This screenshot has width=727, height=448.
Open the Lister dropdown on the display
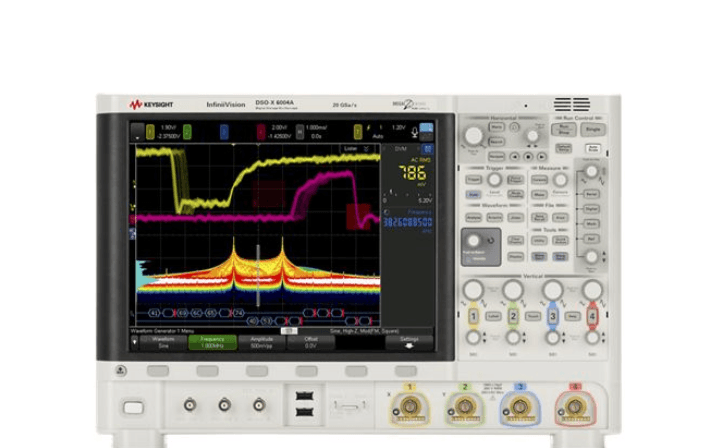point(356,149)
